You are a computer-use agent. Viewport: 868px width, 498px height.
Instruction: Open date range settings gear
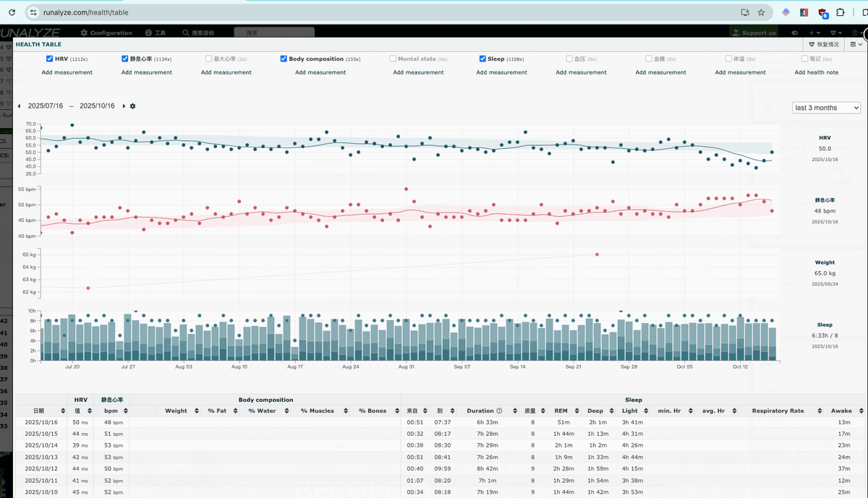pos(132,106)
